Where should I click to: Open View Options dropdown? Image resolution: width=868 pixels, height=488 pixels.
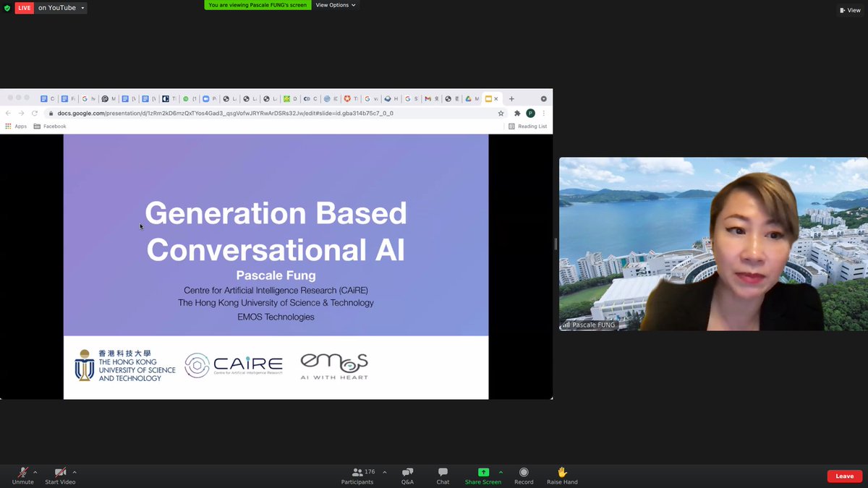[334, 5]
